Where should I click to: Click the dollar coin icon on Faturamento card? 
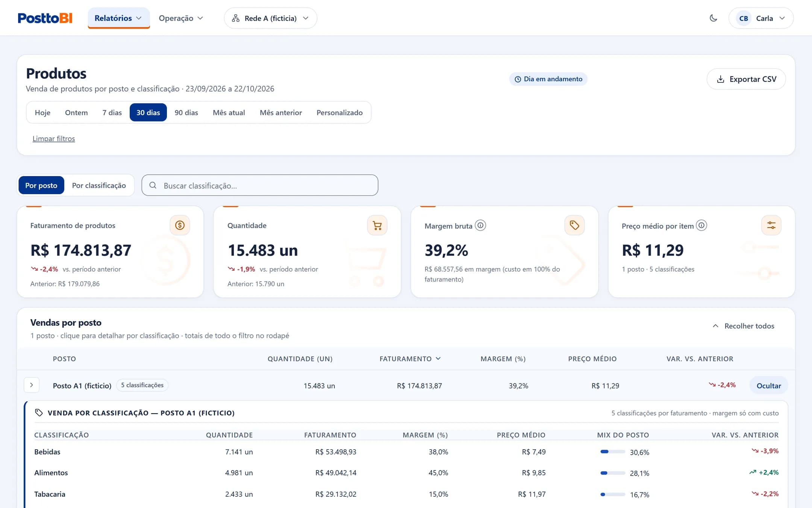pyautogui.click(x=180, y=225)
